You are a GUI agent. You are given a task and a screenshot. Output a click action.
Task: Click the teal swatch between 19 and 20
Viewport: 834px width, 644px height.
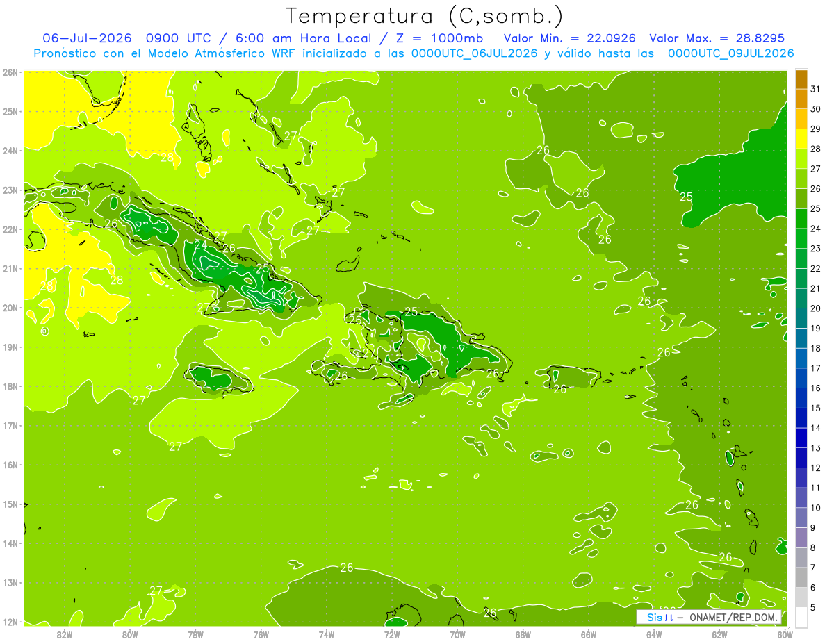801,318
